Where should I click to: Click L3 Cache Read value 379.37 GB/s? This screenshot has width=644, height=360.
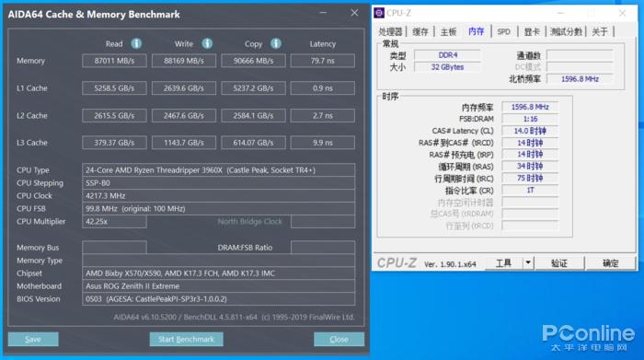(x=114, y=143)
